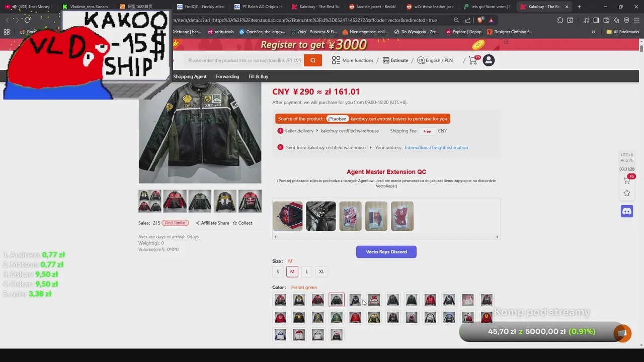
Task: Open the user account avatar
Action: [489, 60]
